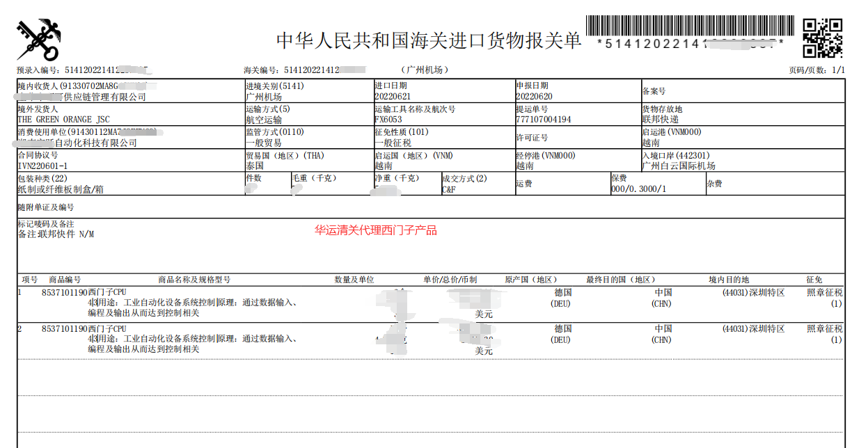868x448 pixels.
Task: Select the 航空运输 transport mode value
Action: [x=264, y=120]
